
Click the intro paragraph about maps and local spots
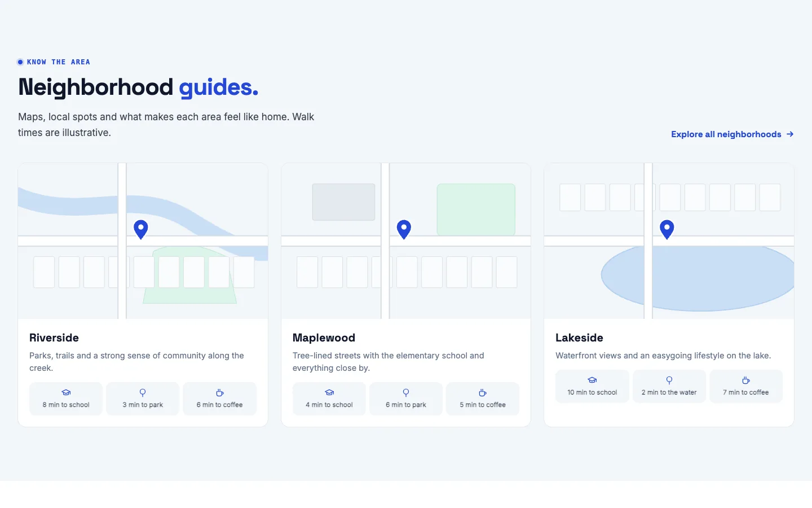(166, 125)
